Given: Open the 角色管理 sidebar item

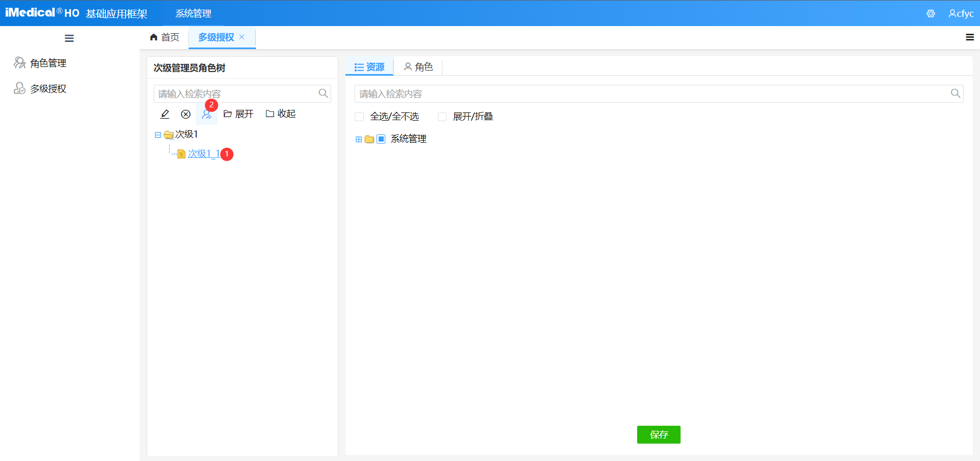Looking at the screenshot, I should 48,62.
